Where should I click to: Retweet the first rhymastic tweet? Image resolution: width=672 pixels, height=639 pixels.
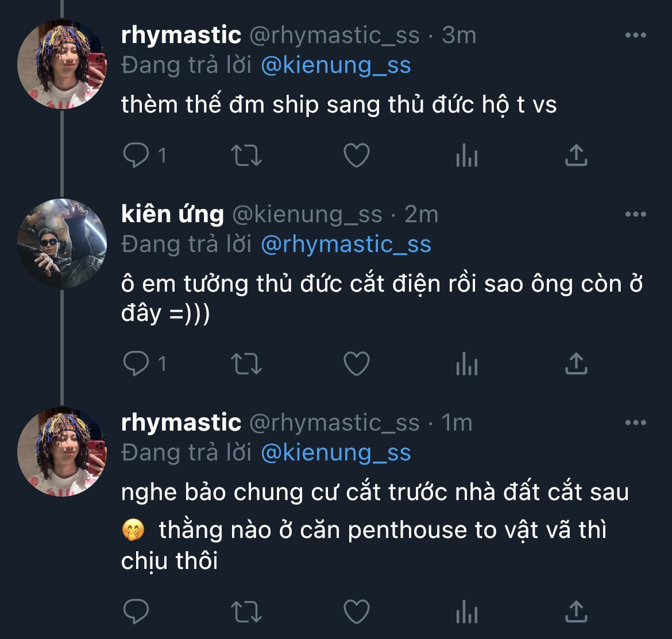[x=246, y=155]
